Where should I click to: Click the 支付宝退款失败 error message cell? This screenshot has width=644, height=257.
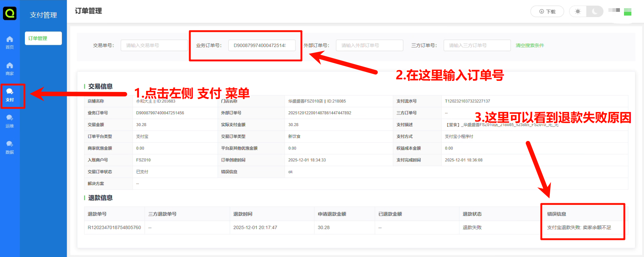pyautogui.click(x=579, y=228)
